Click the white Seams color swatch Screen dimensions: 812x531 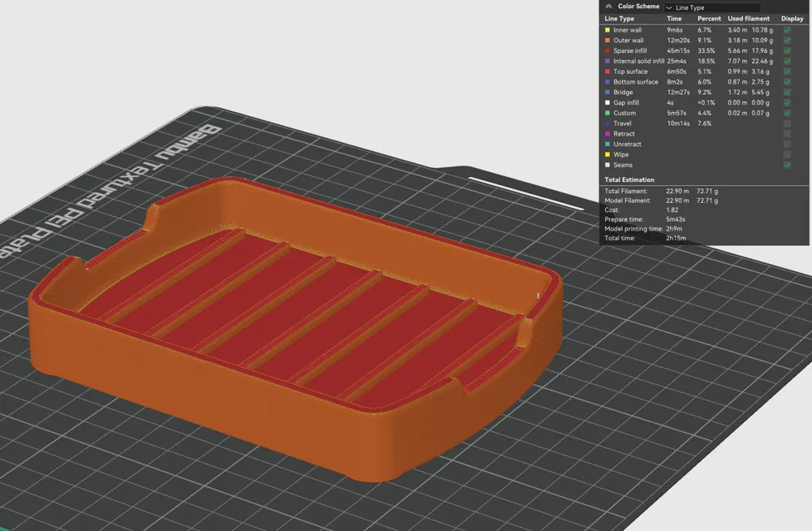(607, 165)
